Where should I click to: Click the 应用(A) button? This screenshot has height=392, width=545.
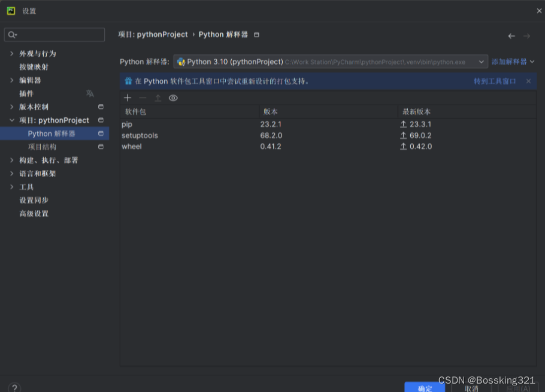(x=518, y=388)
